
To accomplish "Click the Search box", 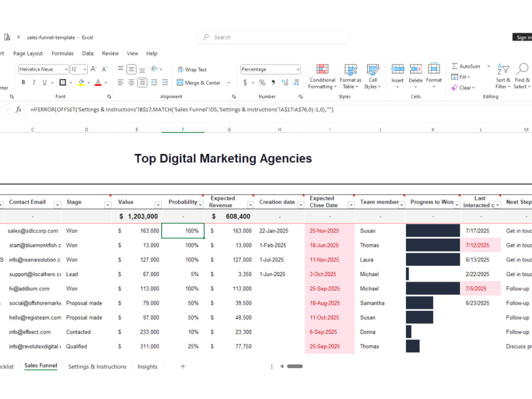I will (273, 37).
